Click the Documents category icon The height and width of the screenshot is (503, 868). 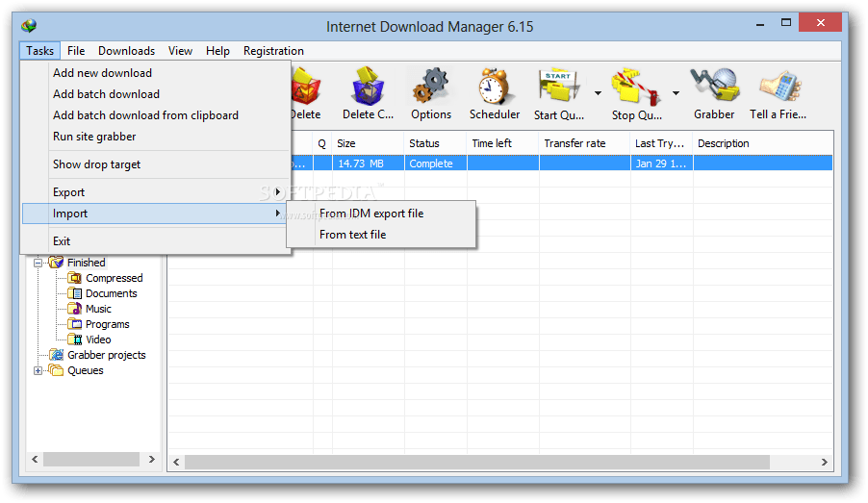[75, 293]
